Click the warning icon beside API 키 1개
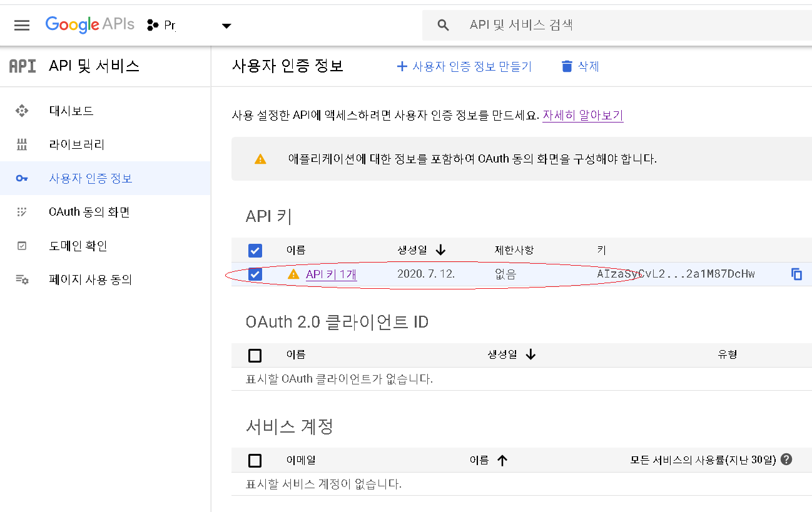Screen dimensions: 812x512 click(293, 274)
